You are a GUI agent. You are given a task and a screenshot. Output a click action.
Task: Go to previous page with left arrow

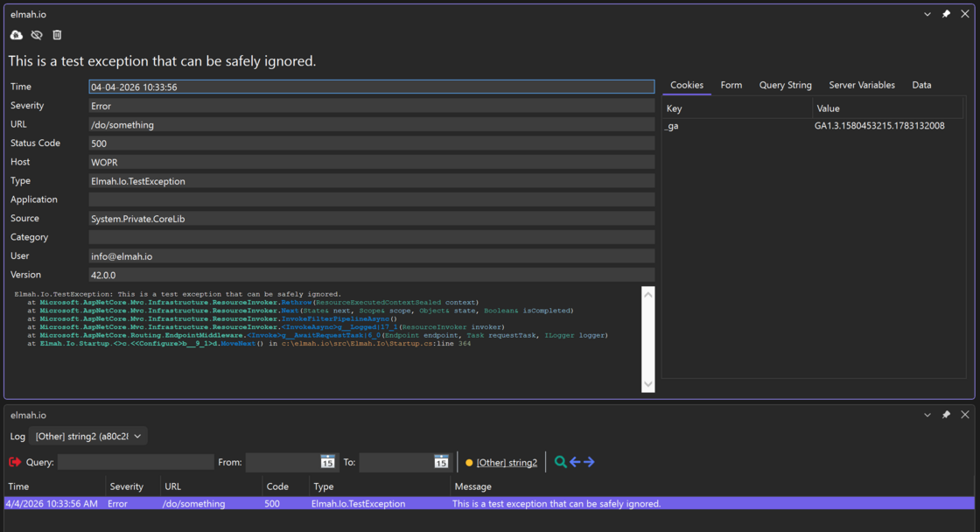[x=575, y=462]
